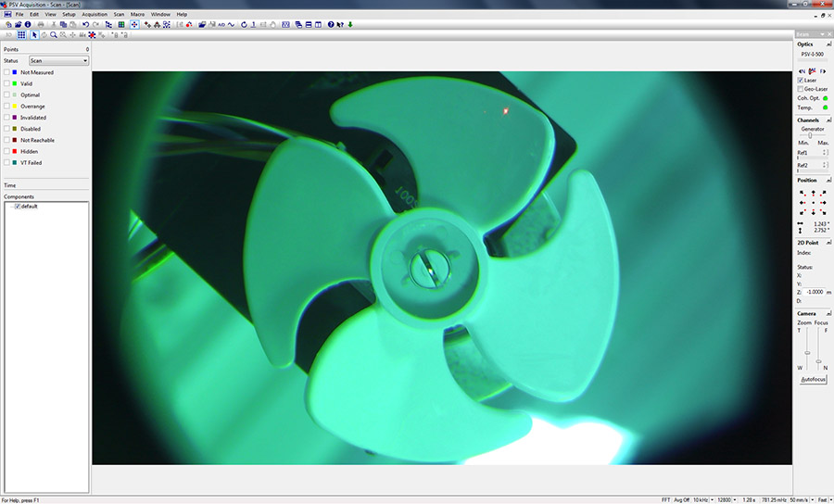Toggle the Disabled status checkbox

click(x=6, y=129)
